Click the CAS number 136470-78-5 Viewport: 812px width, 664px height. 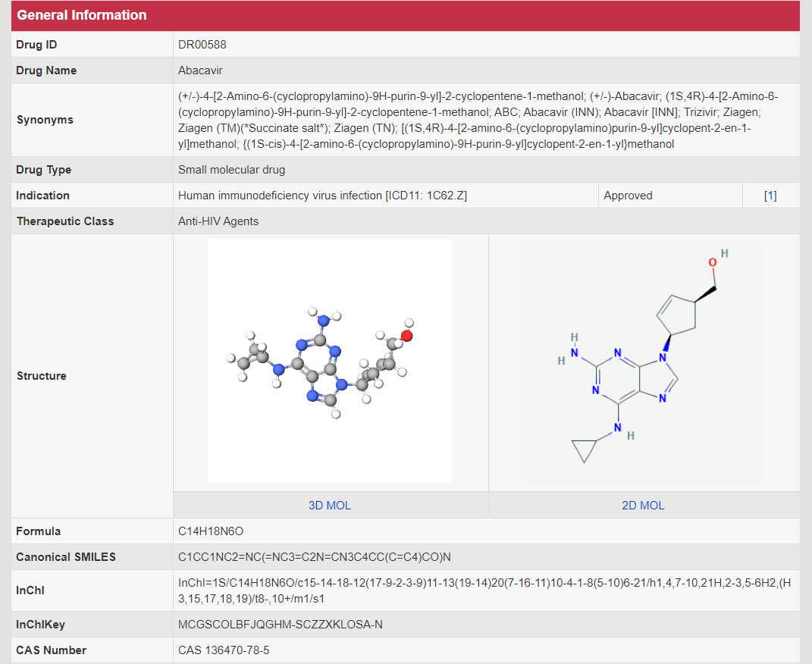(224, 650)
